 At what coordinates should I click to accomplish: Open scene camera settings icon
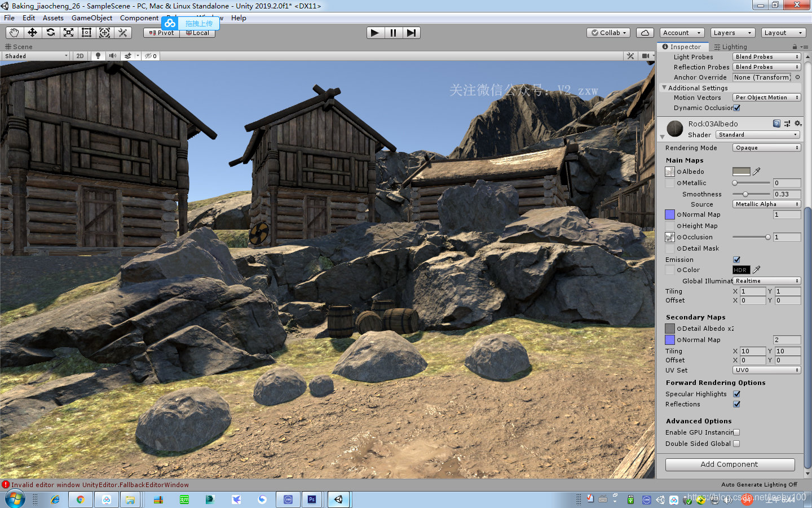(645, 56)
